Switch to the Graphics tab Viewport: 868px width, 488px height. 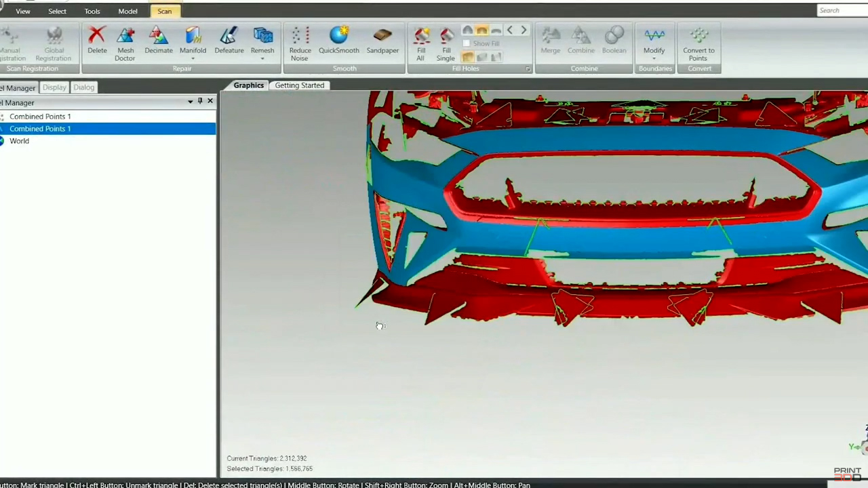coord(248,85)
